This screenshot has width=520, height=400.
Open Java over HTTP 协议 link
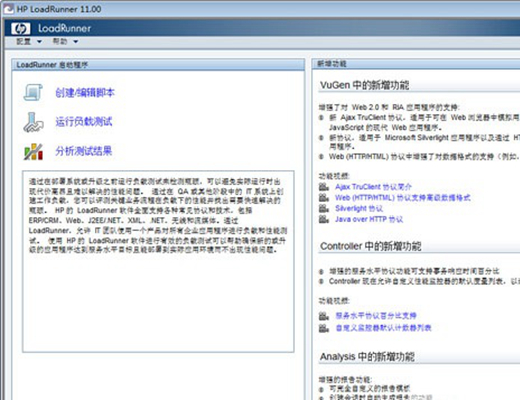369,219
